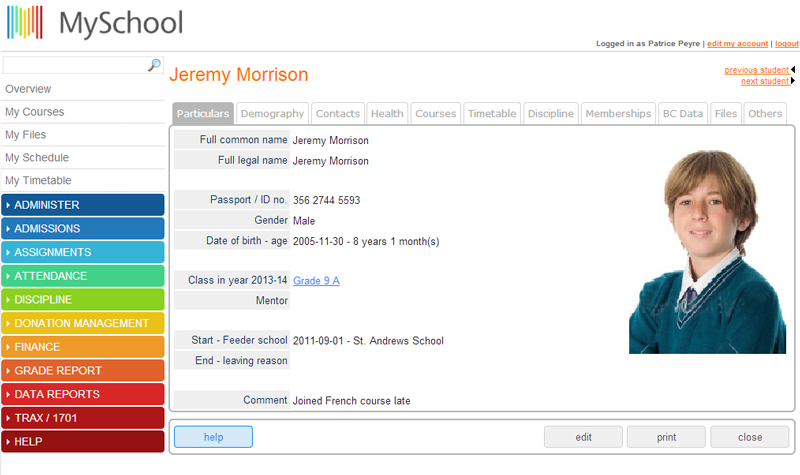This screenshot has width=800, height=475.
Task: Switch to the Demography tab
Action: tap(272, 113)
